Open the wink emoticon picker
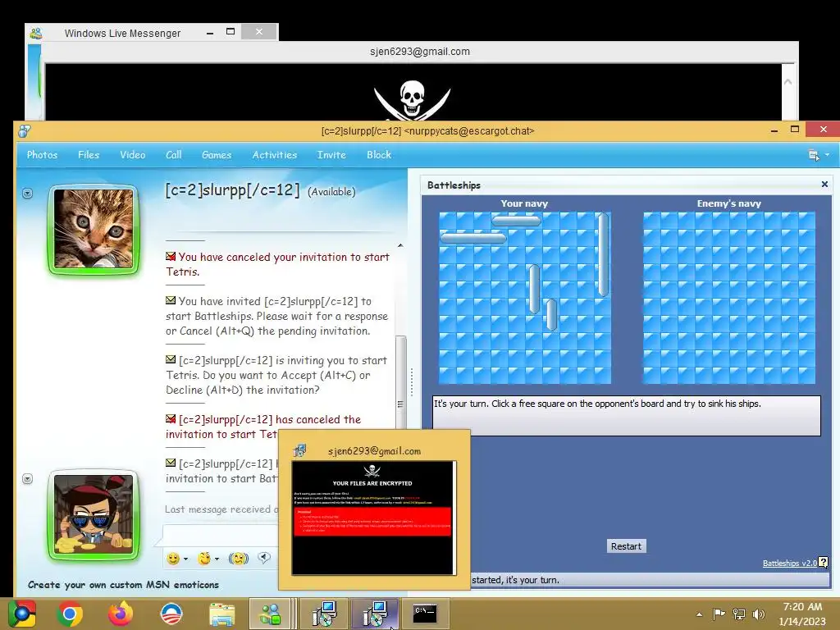The width and height of the screenshot is (840, 630). (204, 559)
